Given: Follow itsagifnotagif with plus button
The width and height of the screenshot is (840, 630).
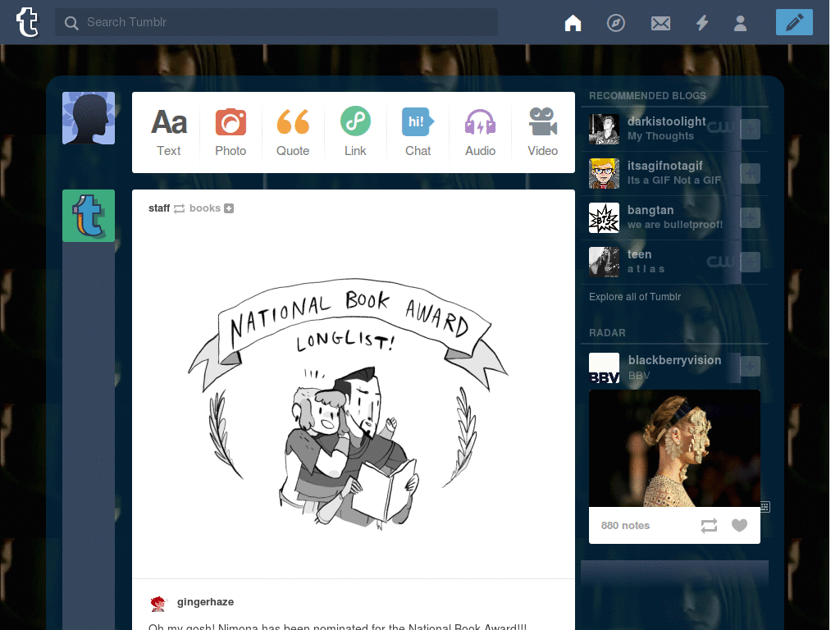Looking at the screenshot, I should coord(750,174).
